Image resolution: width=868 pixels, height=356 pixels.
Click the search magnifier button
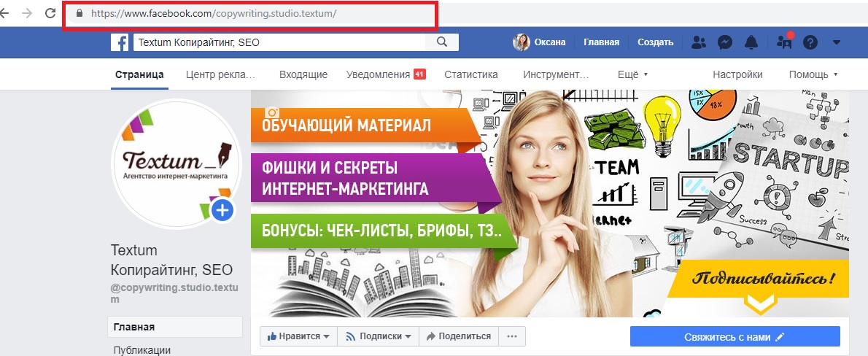coord(442,42)
